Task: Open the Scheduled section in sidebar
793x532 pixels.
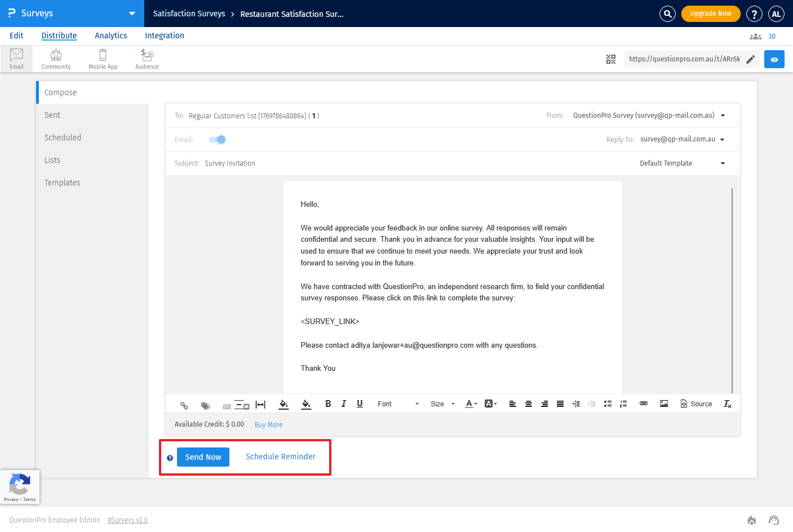Action: [63, 138]
